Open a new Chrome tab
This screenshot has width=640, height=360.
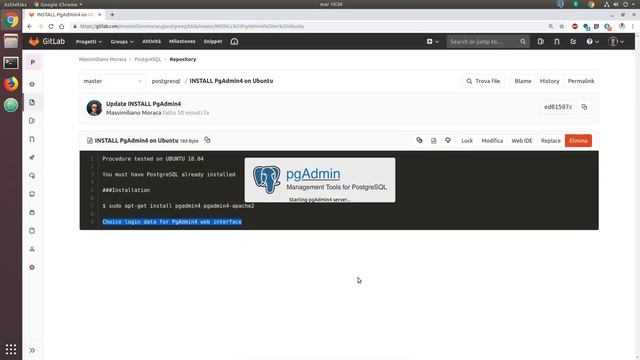click(112, 15)
